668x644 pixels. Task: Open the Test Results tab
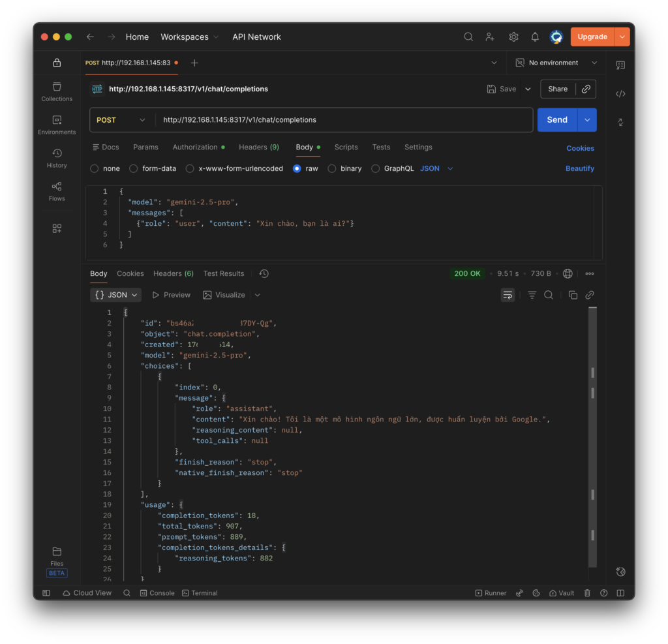tap(223, 274)
